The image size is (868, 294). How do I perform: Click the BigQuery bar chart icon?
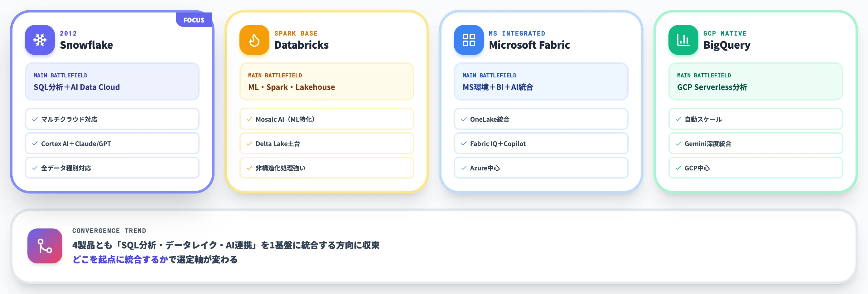tap(683, 40)
